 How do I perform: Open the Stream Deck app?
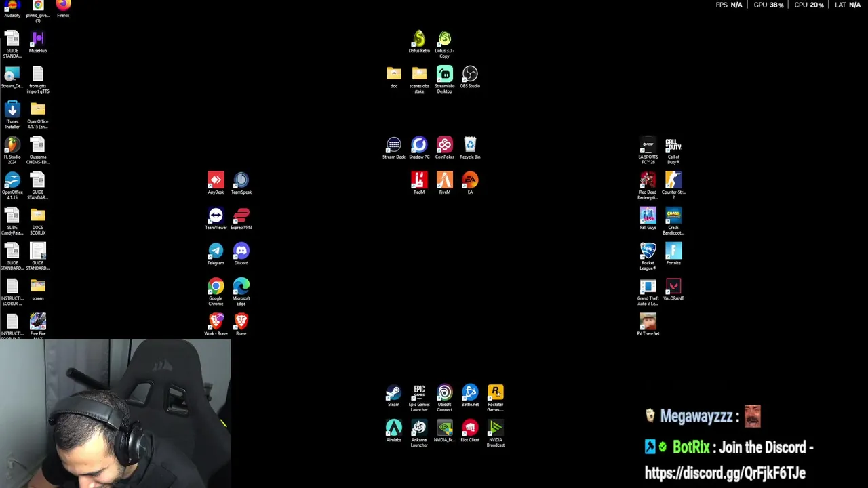click(x=394, y=148)
